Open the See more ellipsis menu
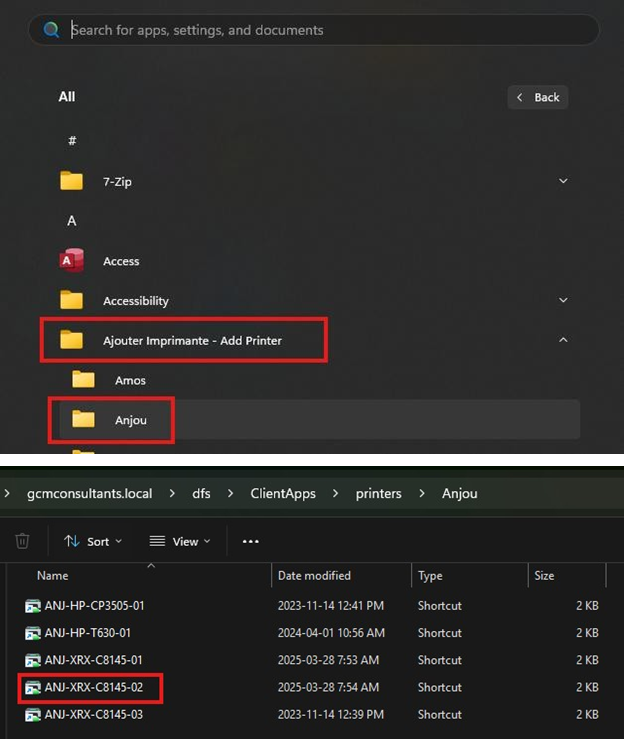This screenshot has width=624, height=739. [250, 541]
